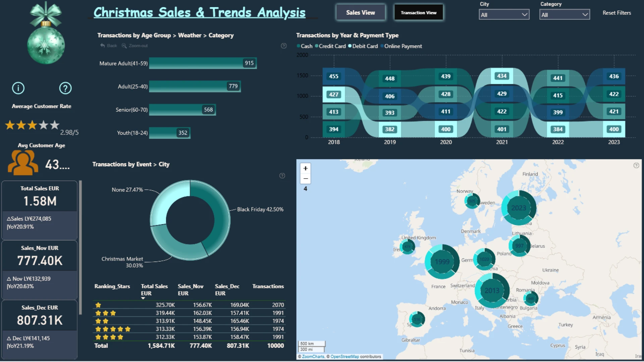Image resolution: width=644 pixels, height=362 pixels.
Task: Click table Total value 1,584.71K
Action: 161,346
